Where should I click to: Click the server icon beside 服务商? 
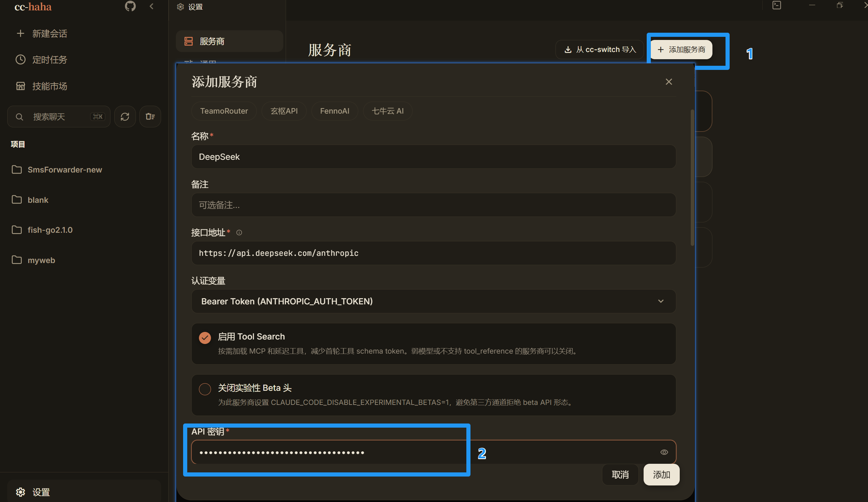point(188,41)
